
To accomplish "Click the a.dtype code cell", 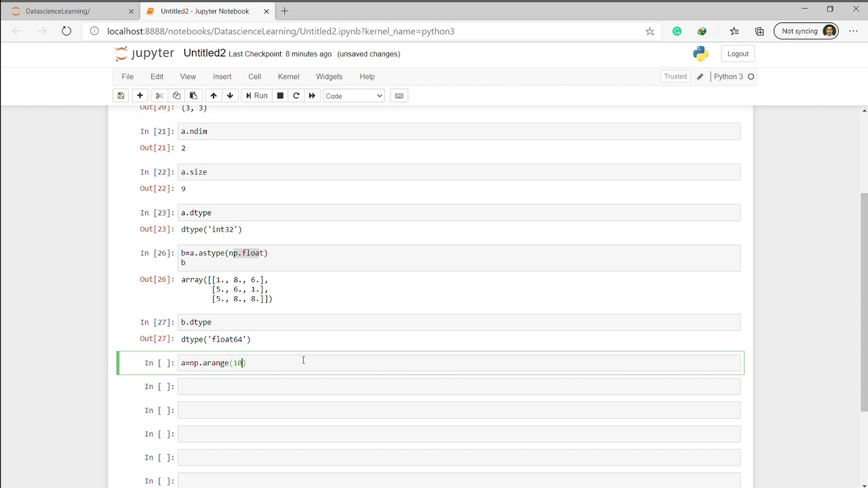I will [x=459, y=213].
